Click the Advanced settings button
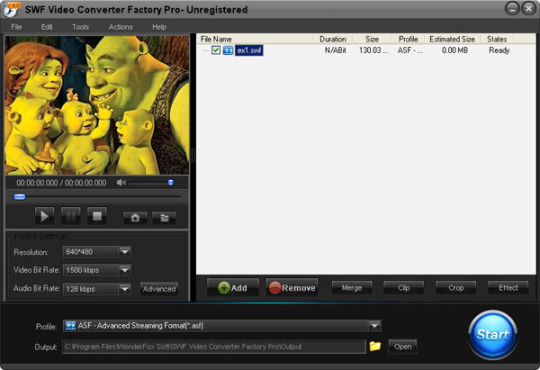Screen dimensions: 540x370 click(x=159, y=289)
